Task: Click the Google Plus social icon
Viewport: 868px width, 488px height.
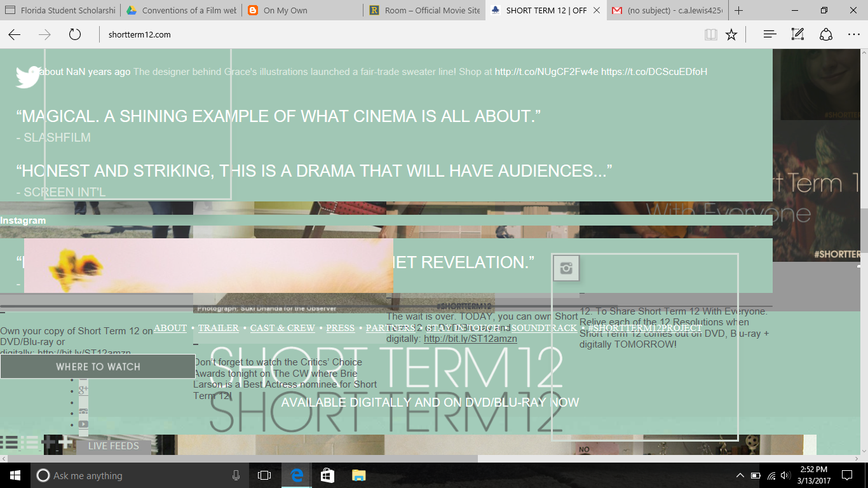Action: (x=83, y=390)
